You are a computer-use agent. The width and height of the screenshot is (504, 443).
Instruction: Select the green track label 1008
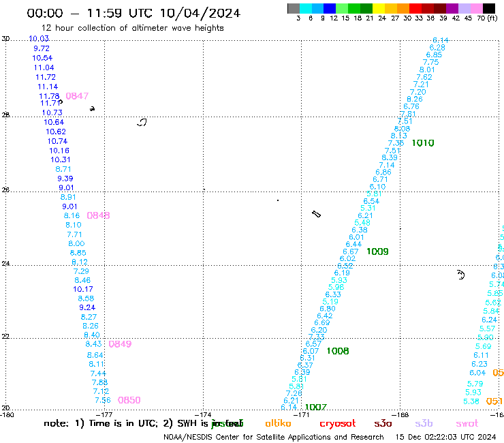[338, 351]
